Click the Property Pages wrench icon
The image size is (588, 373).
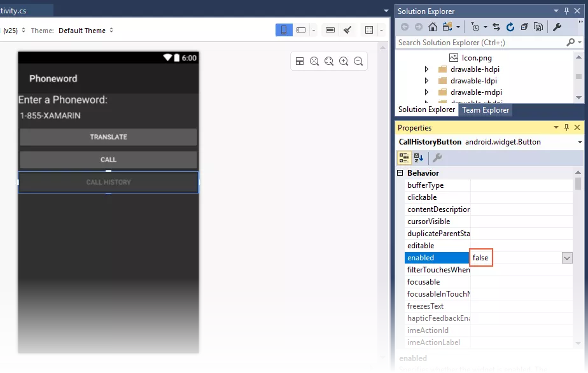[x=437, y=158]
